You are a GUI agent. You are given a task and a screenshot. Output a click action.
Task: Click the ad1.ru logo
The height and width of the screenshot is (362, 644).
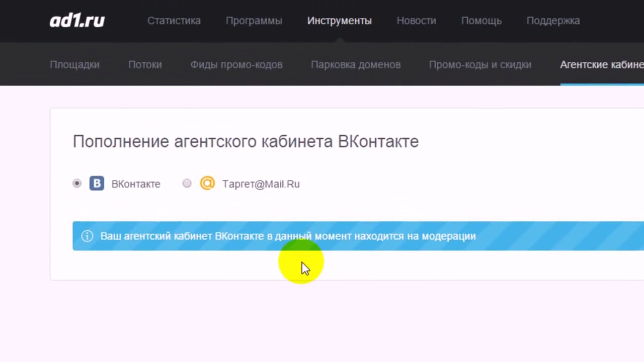(77, 21)
